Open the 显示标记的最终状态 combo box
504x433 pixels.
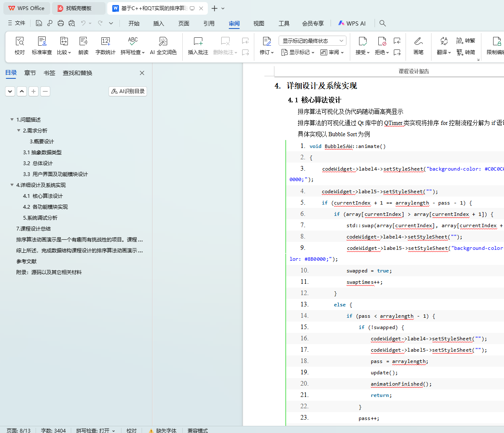pyautogui.click(x=313, y=41)
